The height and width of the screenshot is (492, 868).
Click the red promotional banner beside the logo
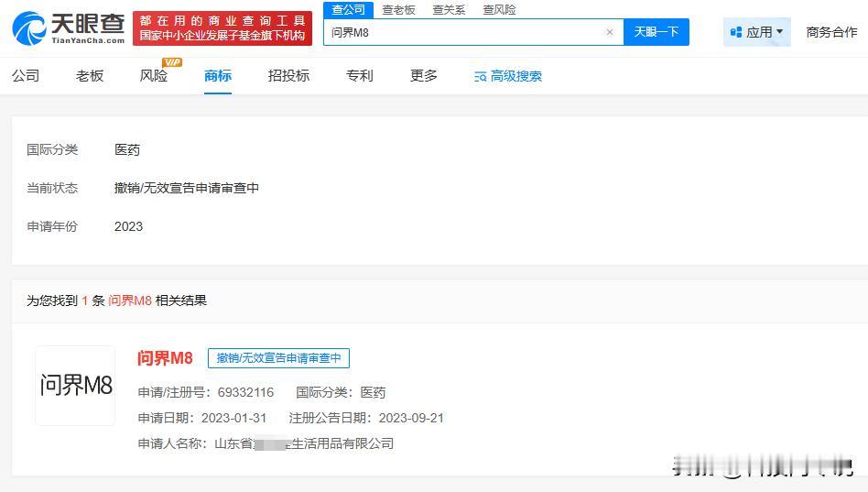222,28
